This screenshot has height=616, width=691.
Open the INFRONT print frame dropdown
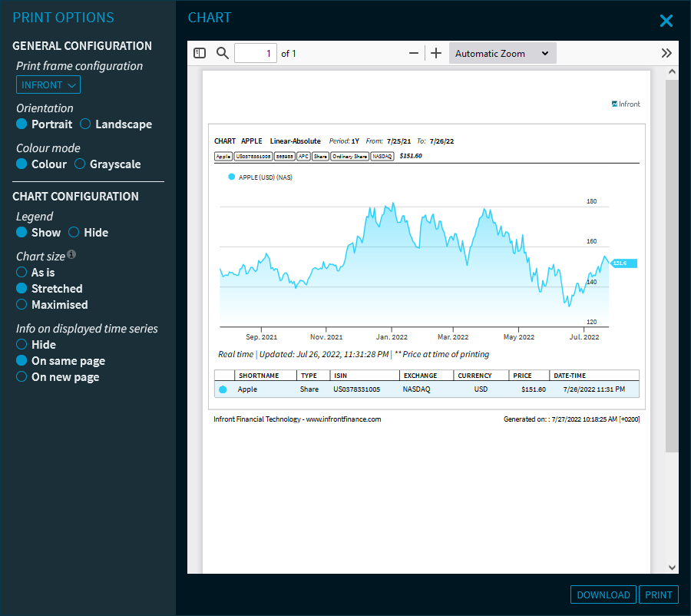click(x=48, y=85)
